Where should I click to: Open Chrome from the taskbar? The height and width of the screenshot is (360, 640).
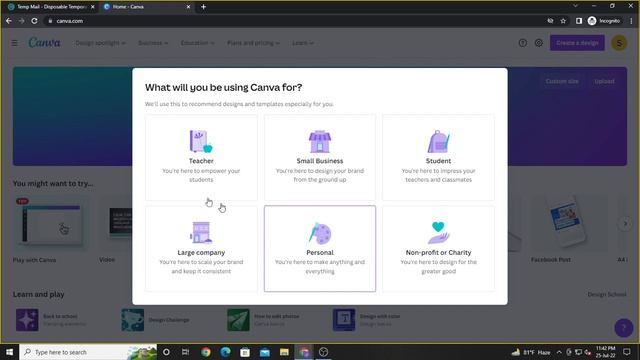tap(206, 352)
